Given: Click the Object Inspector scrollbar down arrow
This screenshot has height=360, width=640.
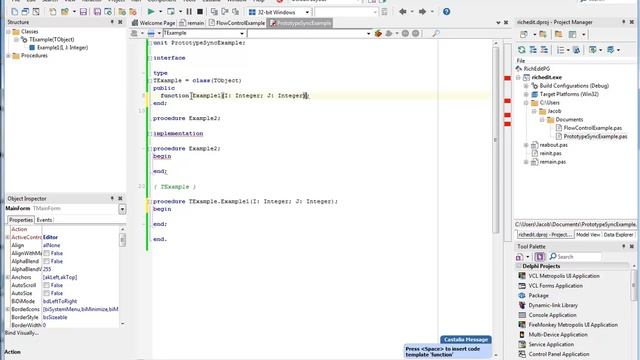Looking at the screenshot, I should 122,324.
